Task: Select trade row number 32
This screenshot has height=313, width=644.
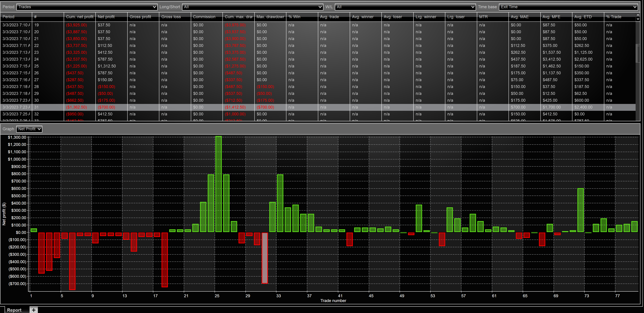Action: [x=318, y=114]
